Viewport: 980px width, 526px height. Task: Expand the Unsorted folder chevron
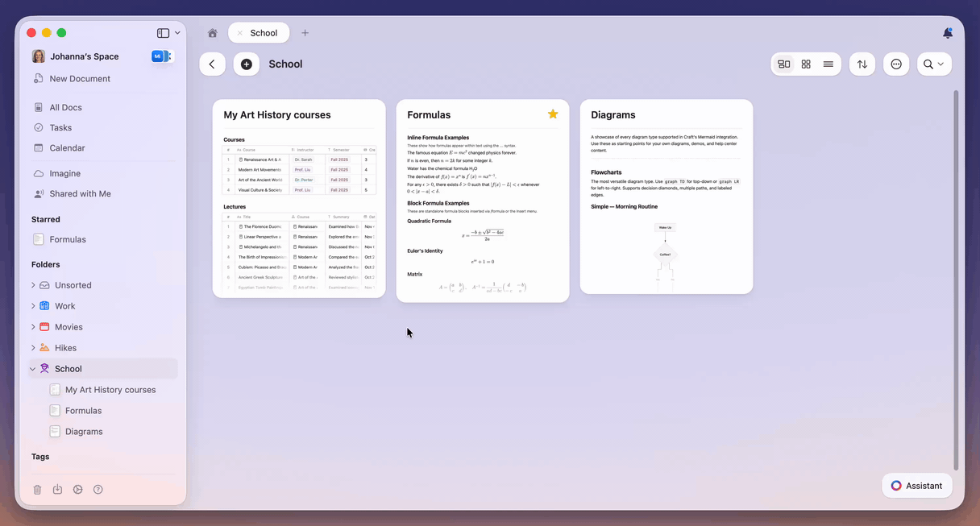click(x=33, y=285)
